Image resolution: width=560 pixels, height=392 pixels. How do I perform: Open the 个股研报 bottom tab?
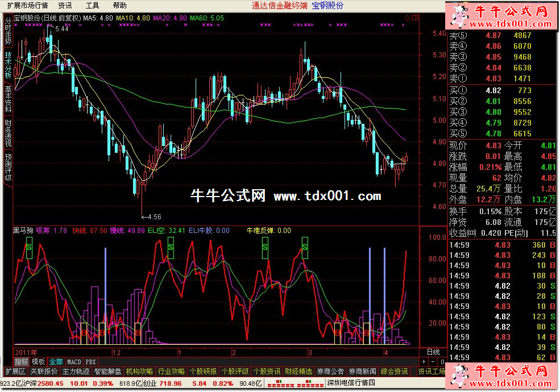[x=203, y=372]
